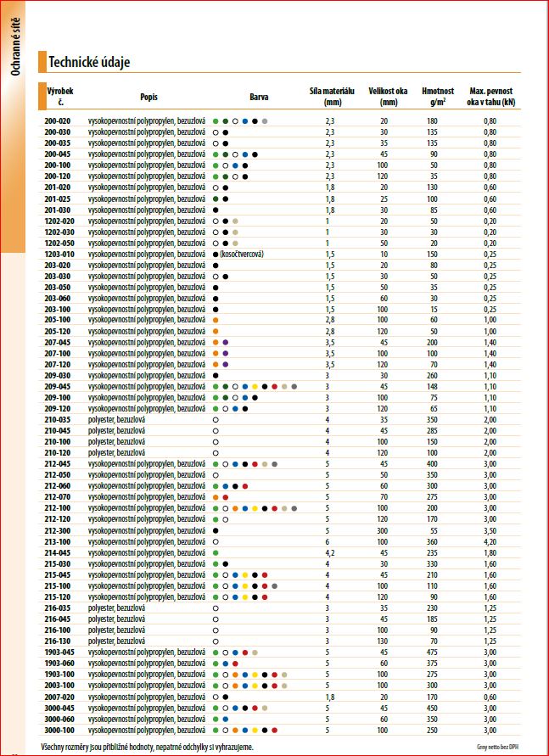
Task: Select product number 200-045
Action: (x=58, y=154)
